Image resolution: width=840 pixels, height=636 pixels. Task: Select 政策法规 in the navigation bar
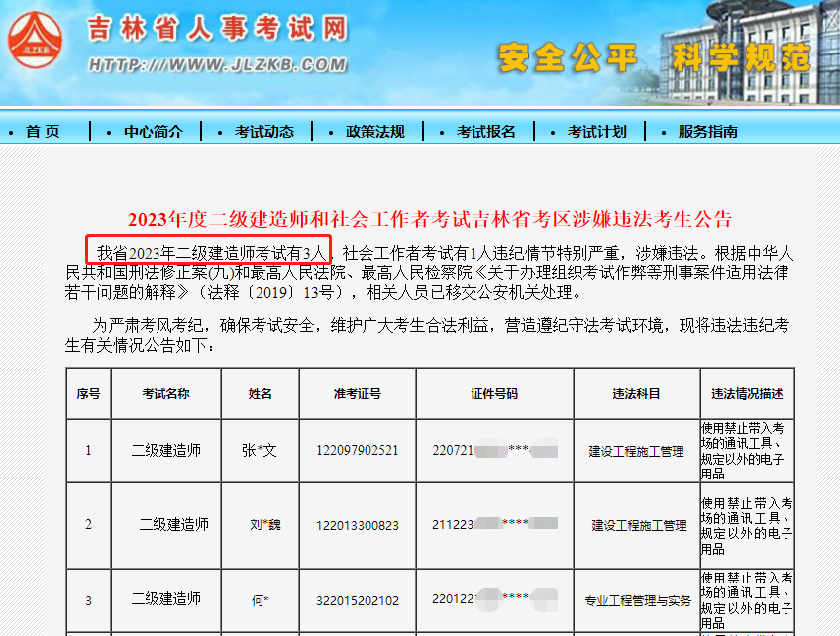pyautogui.click(x=375, y=131)
